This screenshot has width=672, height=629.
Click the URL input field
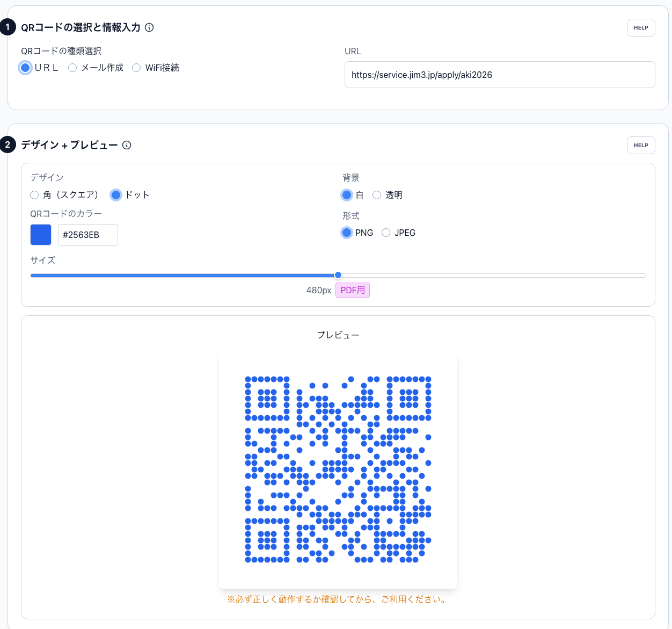point(500,75)
